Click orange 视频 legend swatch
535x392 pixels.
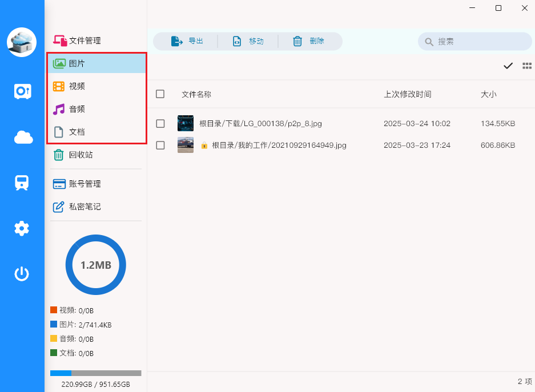(54, 310)
